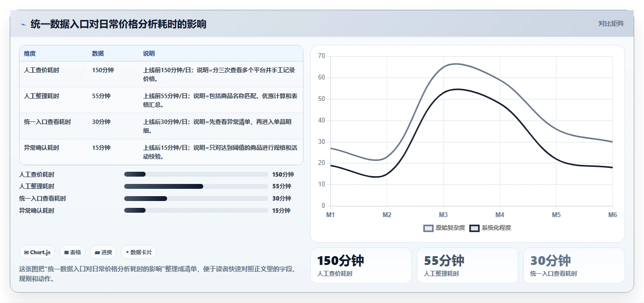Click the 上线前150分钟/日 description cell
The height and width of the screenshot is (303, 644).
coord(220,74)
